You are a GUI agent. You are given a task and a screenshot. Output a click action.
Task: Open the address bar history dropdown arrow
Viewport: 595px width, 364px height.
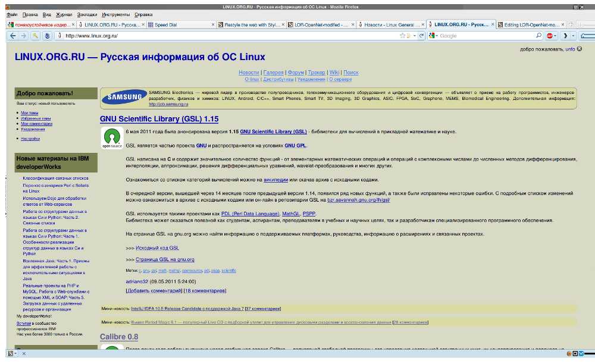[414, 36]
